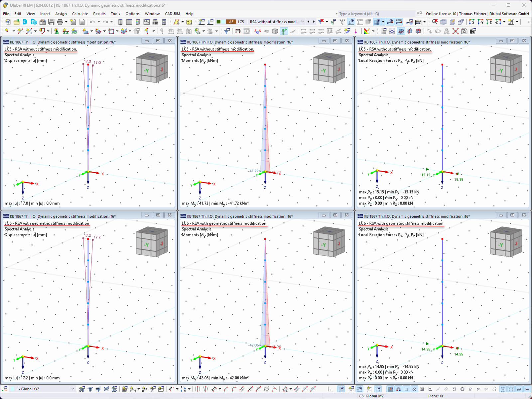Open the Results menu
The height and width of the screenshot is (399, 532).
click(99, 14)
